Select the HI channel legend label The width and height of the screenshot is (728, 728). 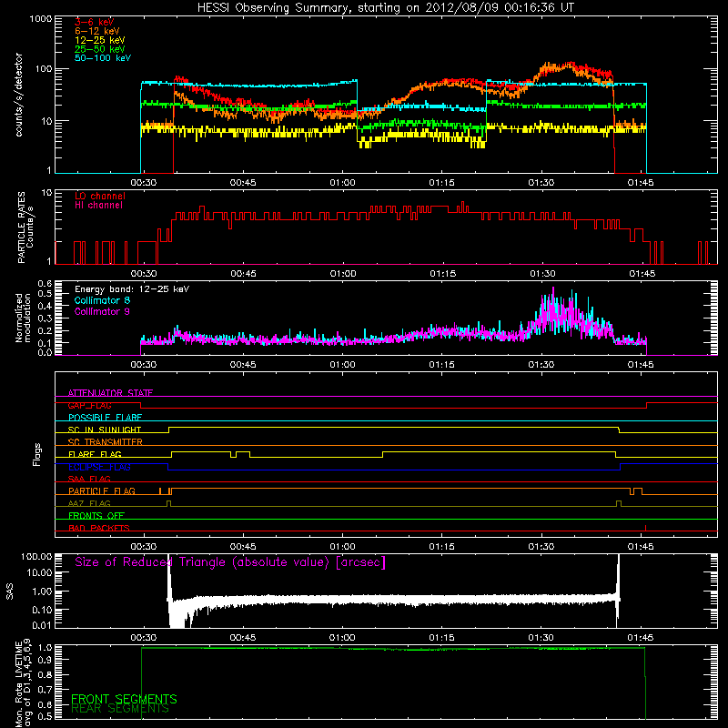(98, 205)
